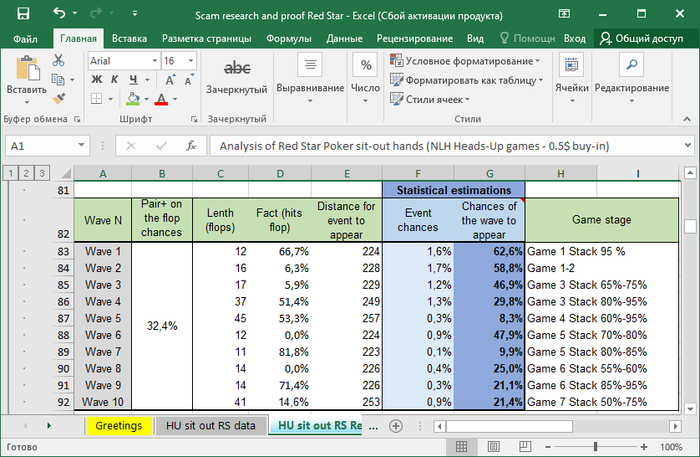Toggle italic К formatting
Image resolution: width=700 pixels, height=457 pixels.
tap(115, 79)
